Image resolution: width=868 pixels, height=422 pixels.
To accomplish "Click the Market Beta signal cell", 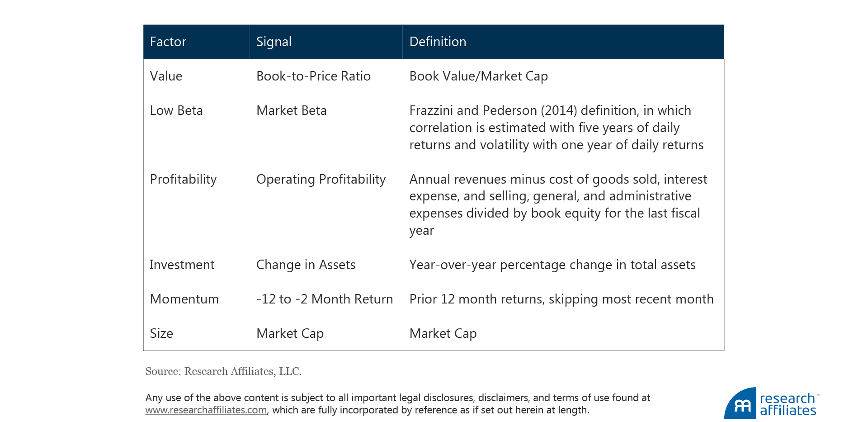I will point(291,110).
